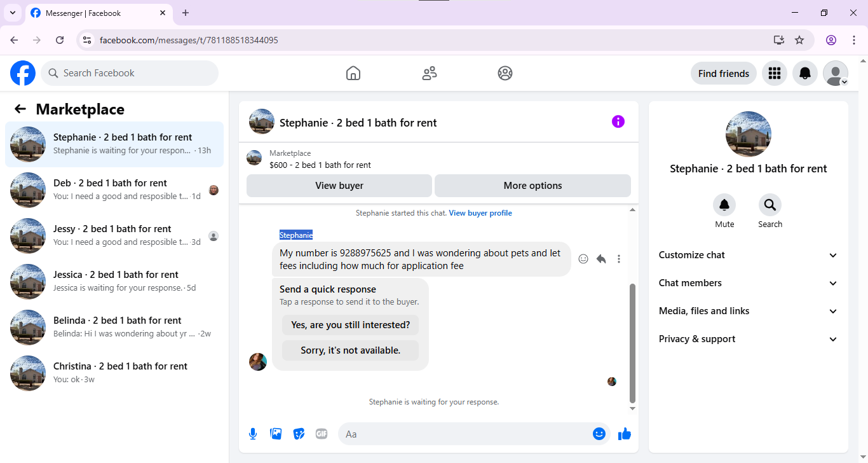Reply to Stephanie's message arrow icon
Image resolution: width=868 pixels, height=463 pixels.
tap(601, 259)
